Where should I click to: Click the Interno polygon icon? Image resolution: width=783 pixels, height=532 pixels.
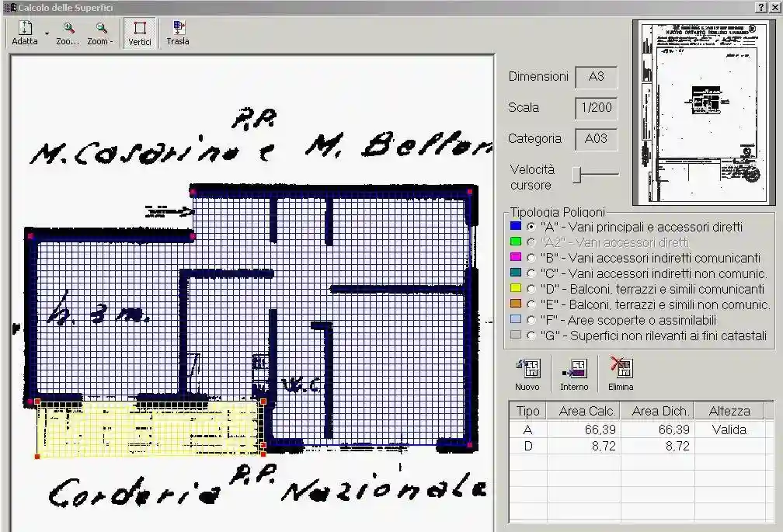574,374
